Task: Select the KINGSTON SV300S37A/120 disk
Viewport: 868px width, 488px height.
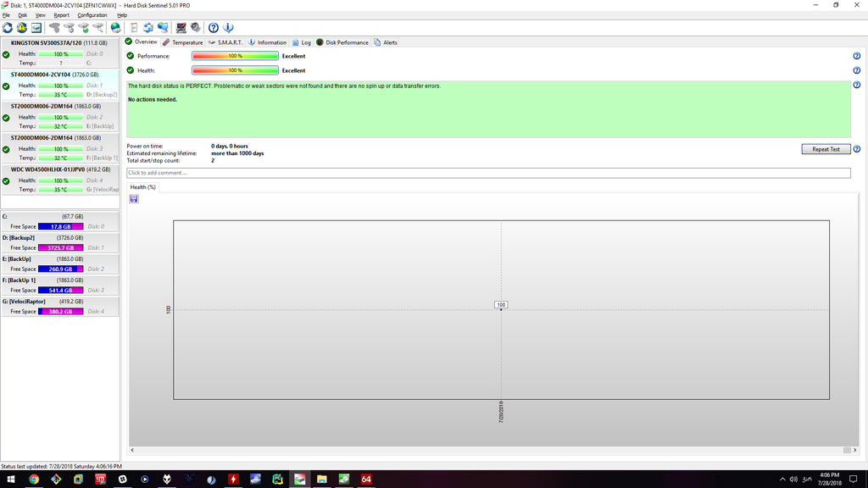Action: point(60,53)
